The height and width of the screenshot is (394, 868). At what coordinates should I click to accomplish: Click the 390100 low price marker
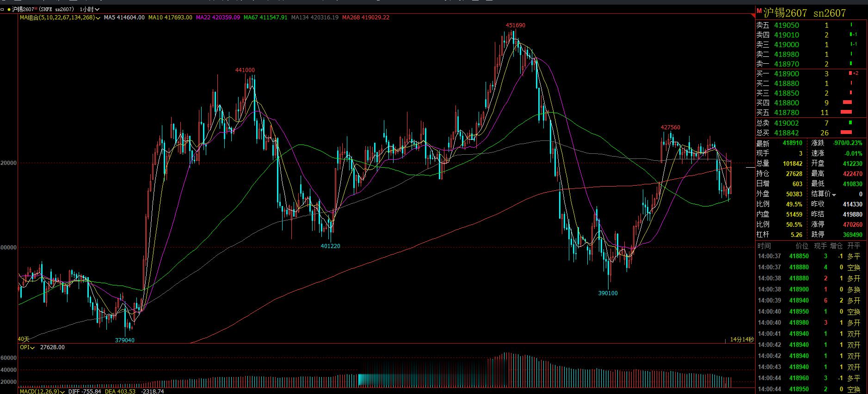(x=608, y=293)
